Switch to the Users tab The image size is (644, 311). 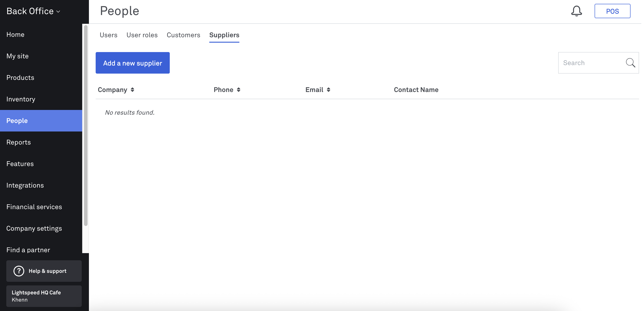108,35
